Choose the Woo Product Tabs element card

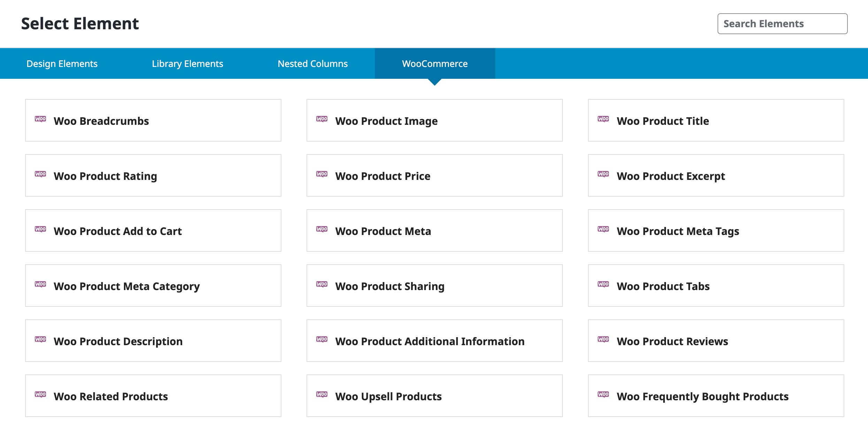[x=716, y=286]
